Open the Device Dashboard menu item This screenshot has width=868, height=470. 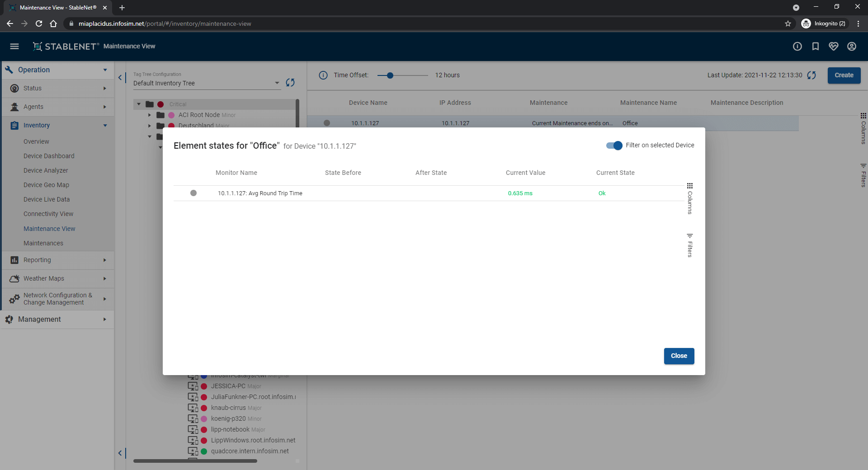tap(49, 156)
